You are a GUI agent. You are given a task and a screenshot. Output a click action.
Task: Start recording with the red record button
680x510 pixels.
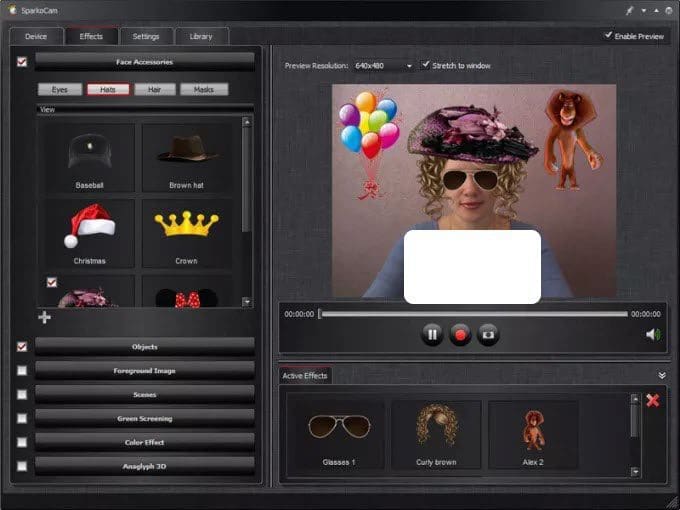pyautogui.click(x=460, y=335)
